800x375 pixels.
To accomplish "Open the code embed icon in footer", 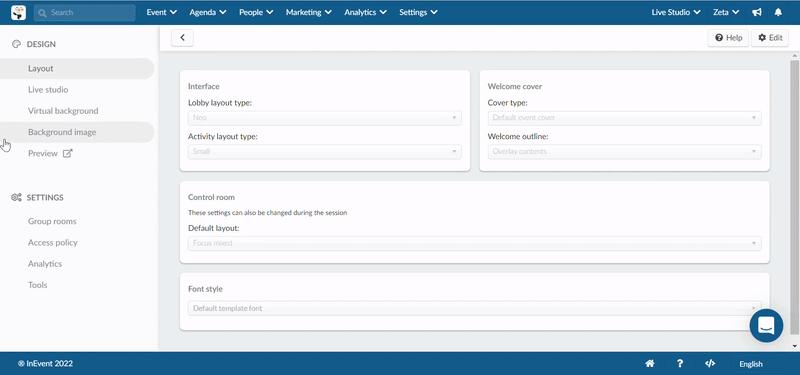I will (x=710, y=364).
